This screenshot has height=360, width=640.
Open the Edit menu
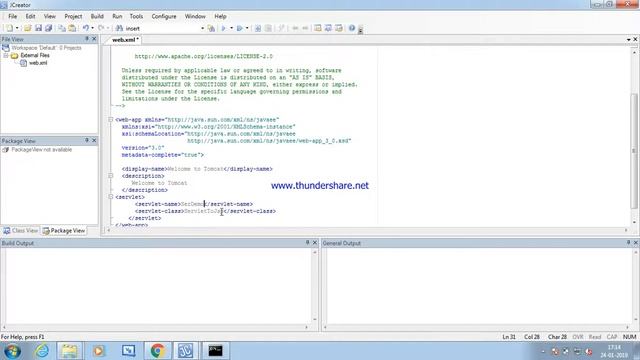(31, 16)
